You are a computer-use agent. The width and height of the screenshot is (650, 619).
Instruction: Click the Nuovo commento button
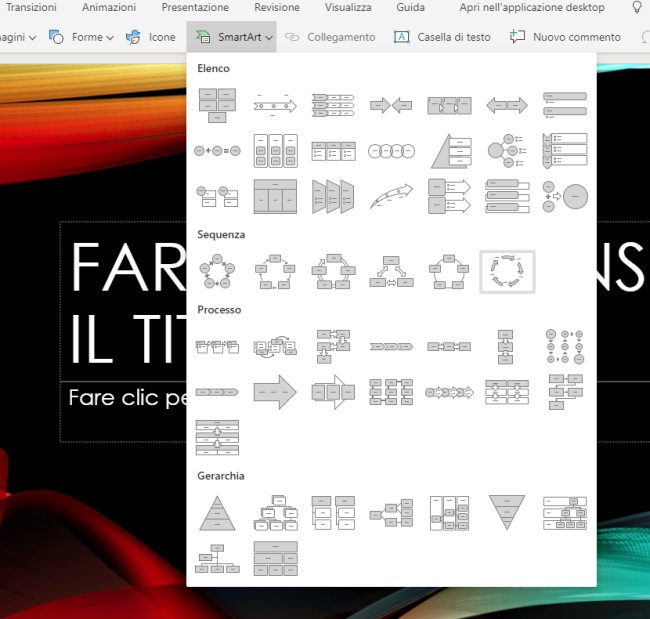coord(565,37)
